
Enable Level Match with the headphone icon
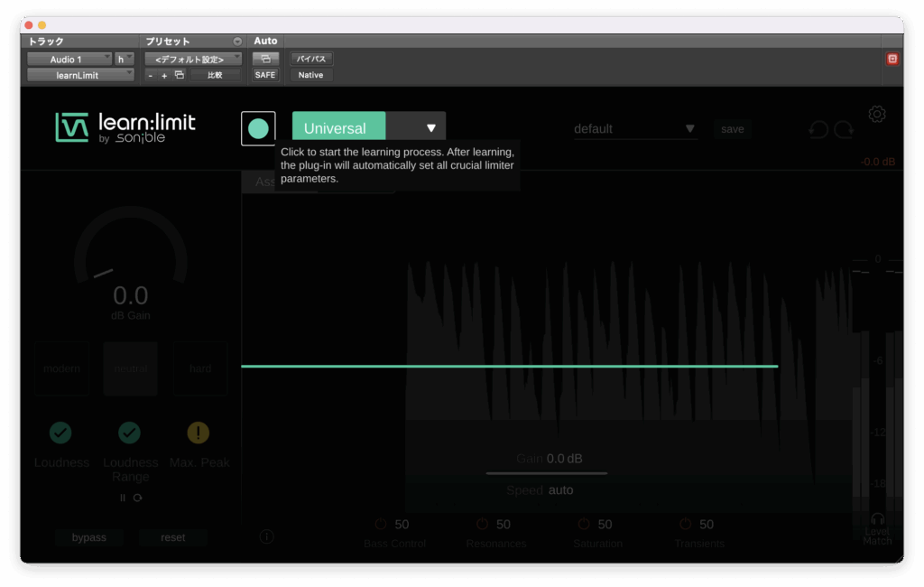[877, 519]
